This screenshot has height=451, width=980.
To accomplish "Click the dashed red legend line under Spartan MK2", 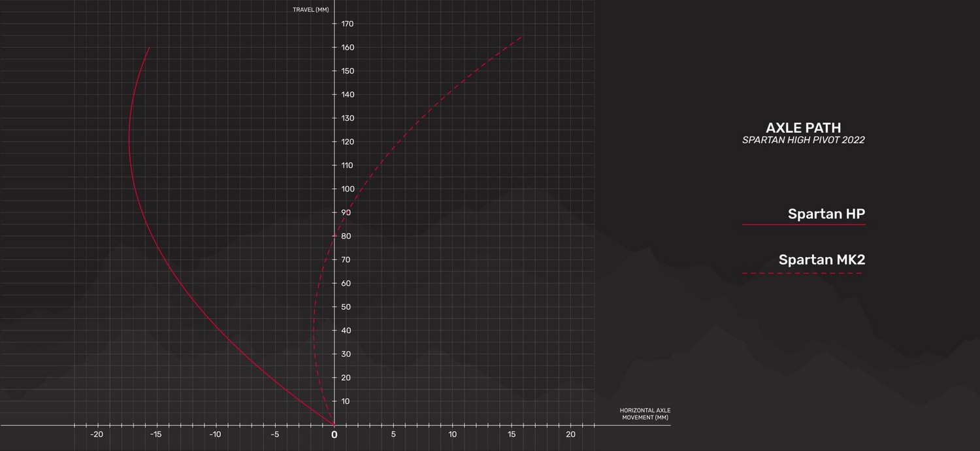I will click(x=804, y=273).
